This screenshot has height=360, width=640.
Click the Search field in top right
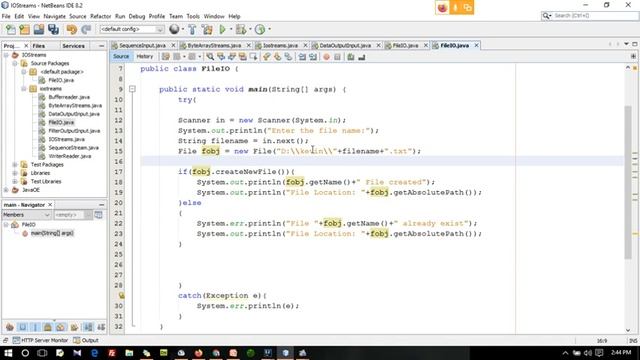point(590,16)
